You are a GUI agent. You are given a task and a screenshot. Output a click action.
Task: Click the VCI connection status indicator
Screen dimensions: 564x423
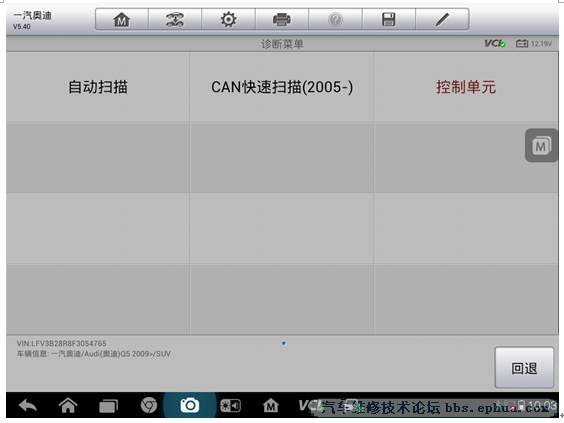point(495,44)
